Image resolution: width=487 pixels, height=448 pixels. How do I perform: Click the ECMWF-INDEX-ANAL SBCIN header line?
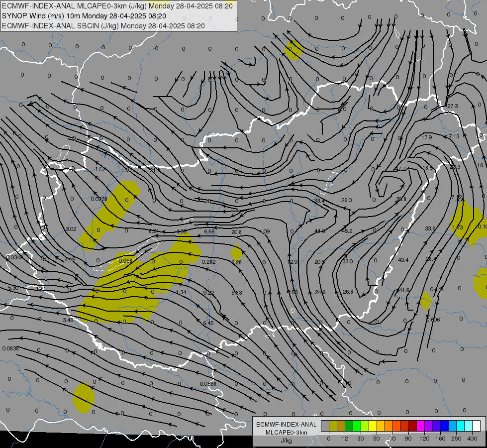point(103,26)
